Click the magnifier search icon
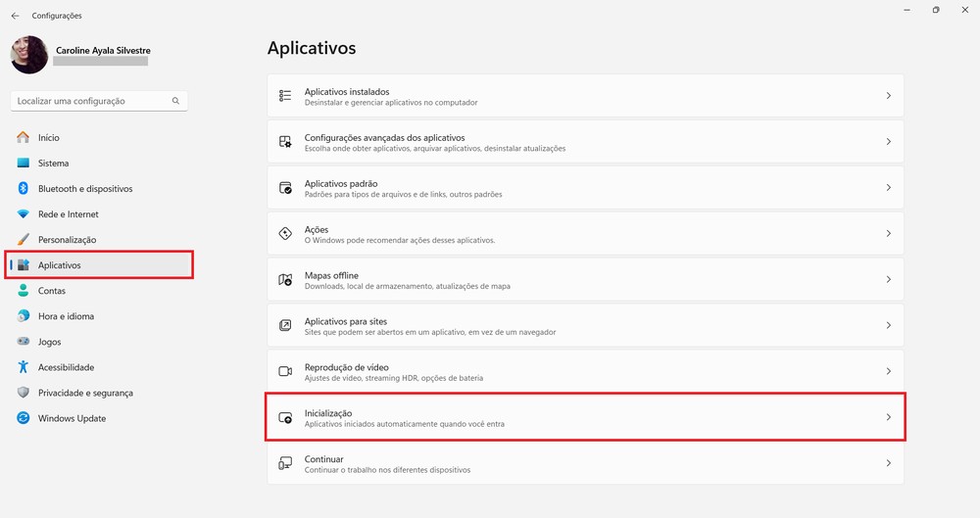 click(175, 101)
